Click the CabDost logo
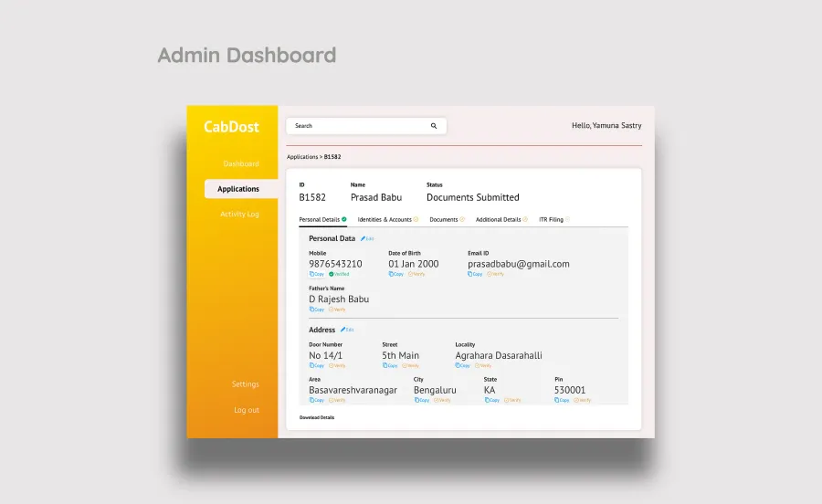Image resolution: width=822 pixels, height=504 pixels. pos(231,127)
